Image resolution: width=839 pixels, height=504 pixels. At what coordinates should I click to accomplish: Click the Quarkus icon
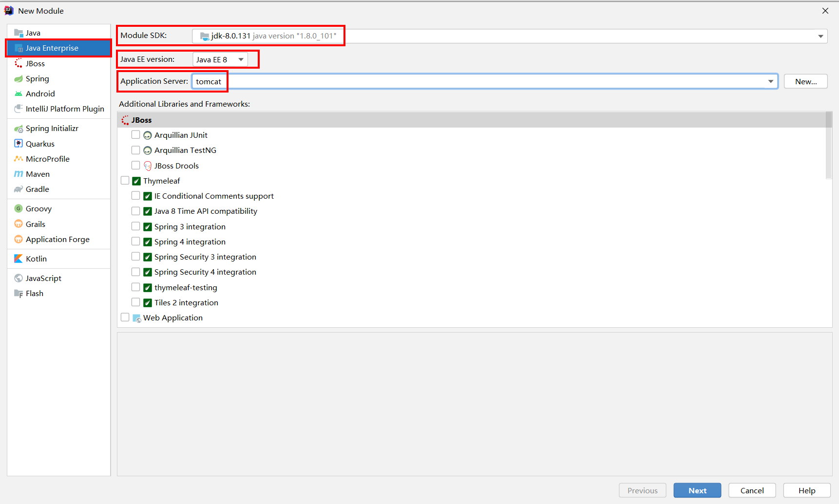point(19,144)
